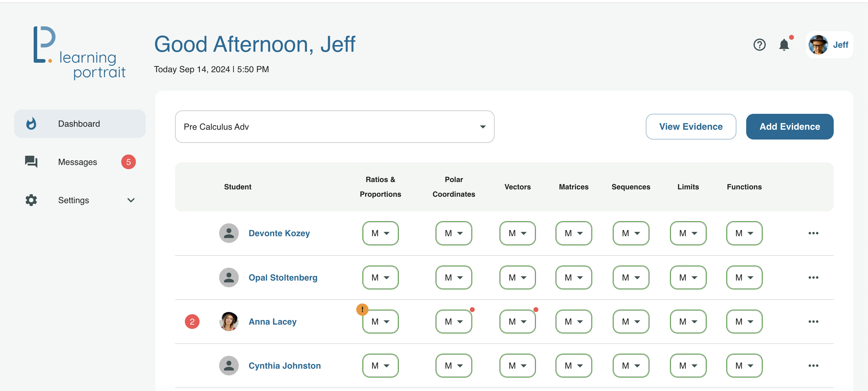Image resolution: width=868 pixels, height=391 pixels.
Task: Open Opal Stoltenberg's Limits grade dropdown
Action: [688, 277]
